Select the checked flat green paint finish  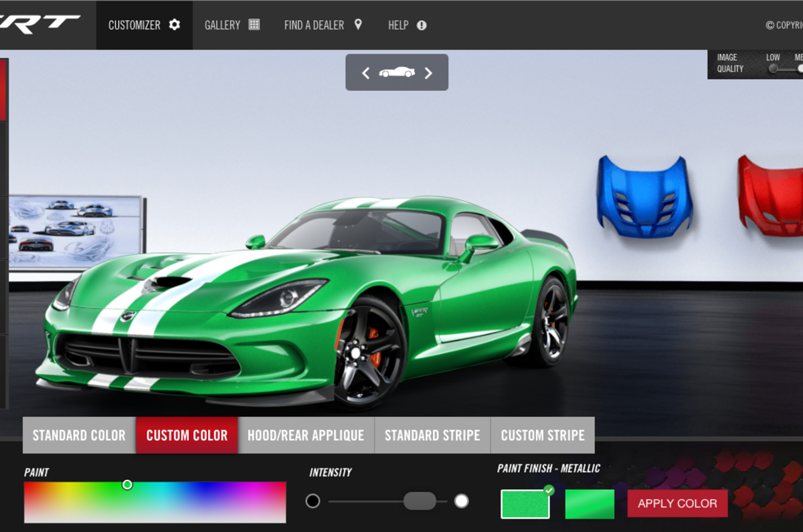point(525,504)
